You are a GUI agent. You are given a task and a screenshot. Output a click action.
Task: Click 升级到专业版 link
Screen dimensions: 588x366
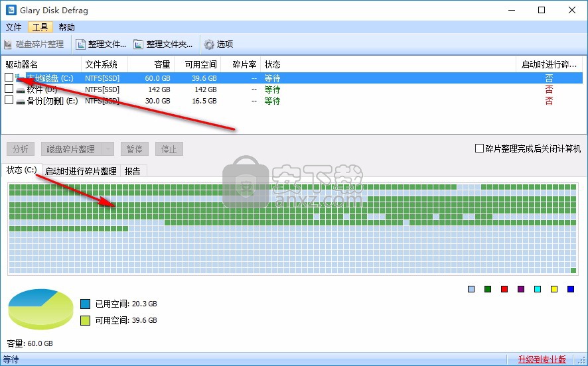[x=542, y=359]
